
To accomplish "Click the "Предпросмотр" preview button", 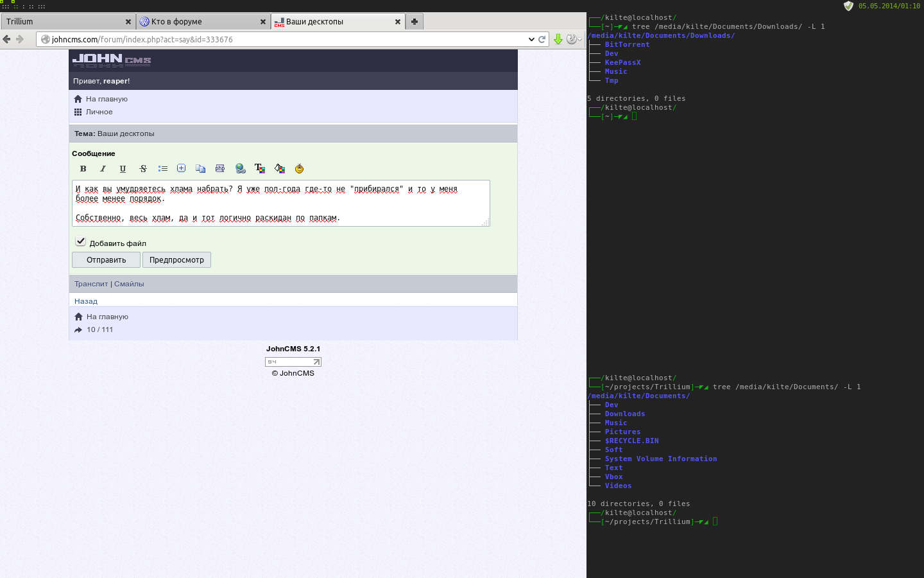I will pyautogui.click(x=176, y=260).
